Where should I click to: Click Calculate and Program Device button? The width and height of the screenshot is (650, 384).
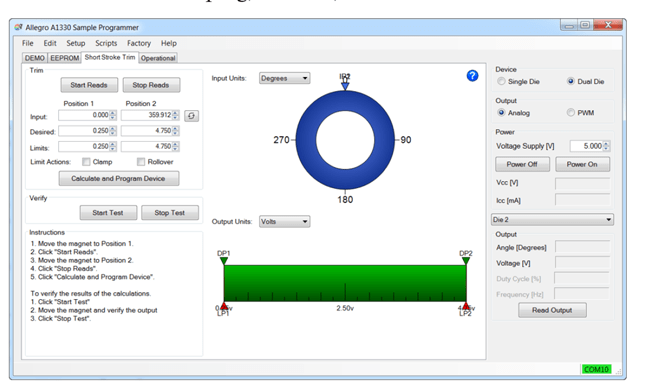(x=119, y=179)
